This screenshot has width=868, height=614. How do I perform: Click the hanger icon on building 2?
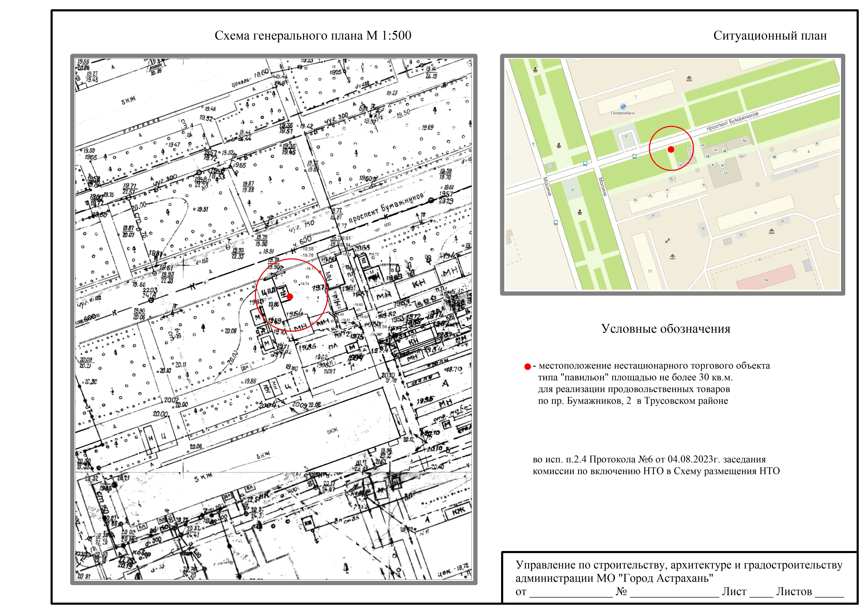[x=650, y=196]
